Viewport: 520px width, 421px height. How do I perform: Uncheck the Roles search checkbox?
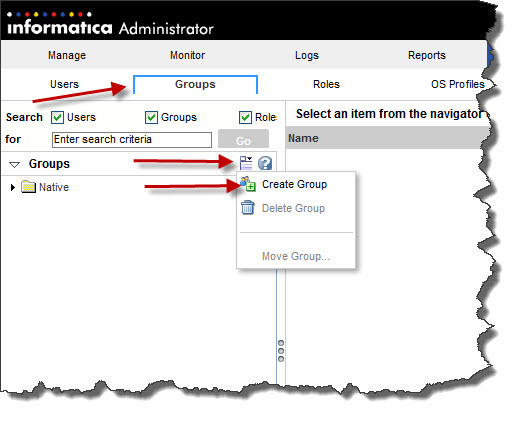tap(245, 117)
